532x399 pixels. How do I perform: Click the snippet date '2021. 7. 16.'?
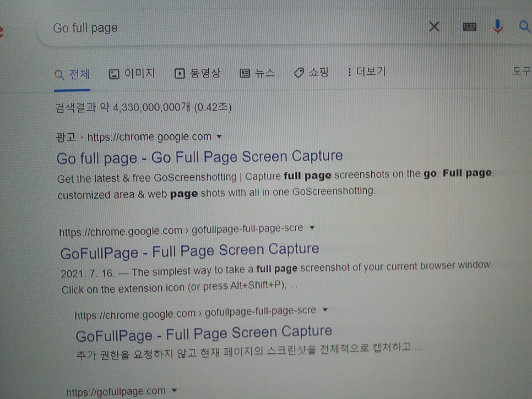[x=87, y=273]
